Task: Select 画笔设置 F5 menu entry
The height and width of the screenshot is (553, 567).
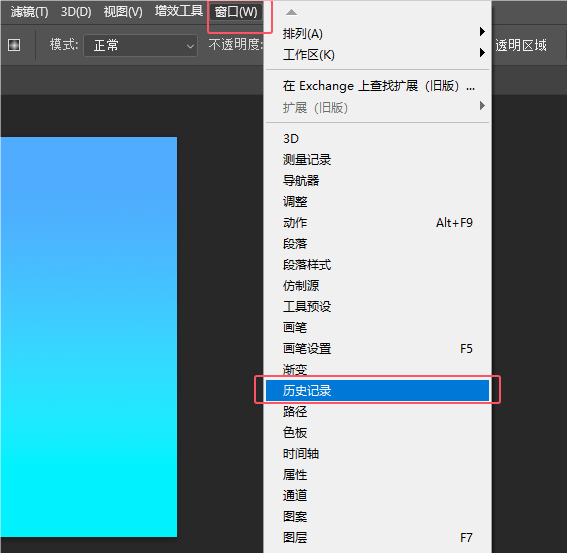Action: pos(378,348)
